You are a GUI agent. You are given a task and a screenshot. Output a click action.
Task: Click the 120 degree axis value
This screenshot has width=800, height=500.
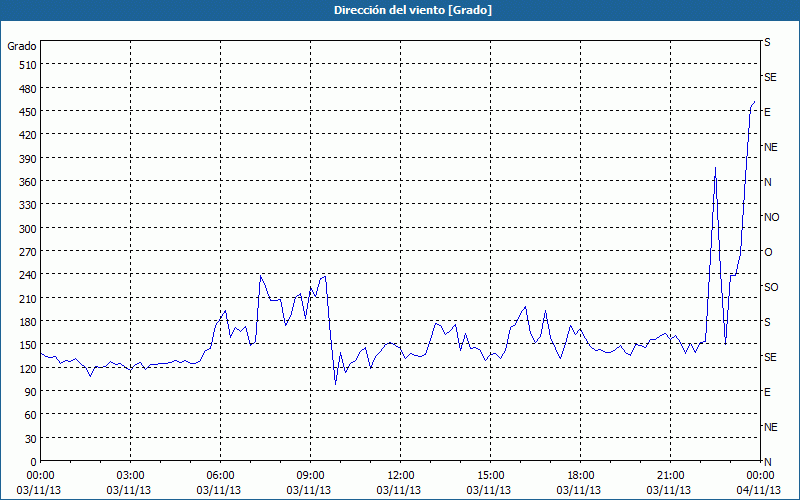(x=28, y=368)
